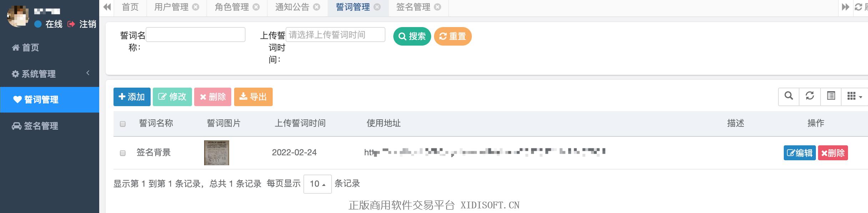Open the 誓词图片 thumbnail image
This screenshot has width=868, height=213.
point(217,153)
